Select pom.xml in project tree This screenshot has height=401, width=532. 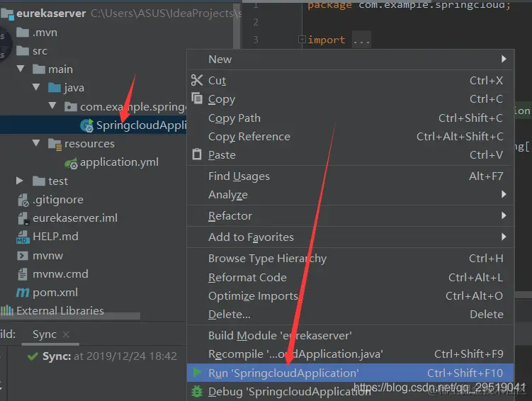[55, 293]
